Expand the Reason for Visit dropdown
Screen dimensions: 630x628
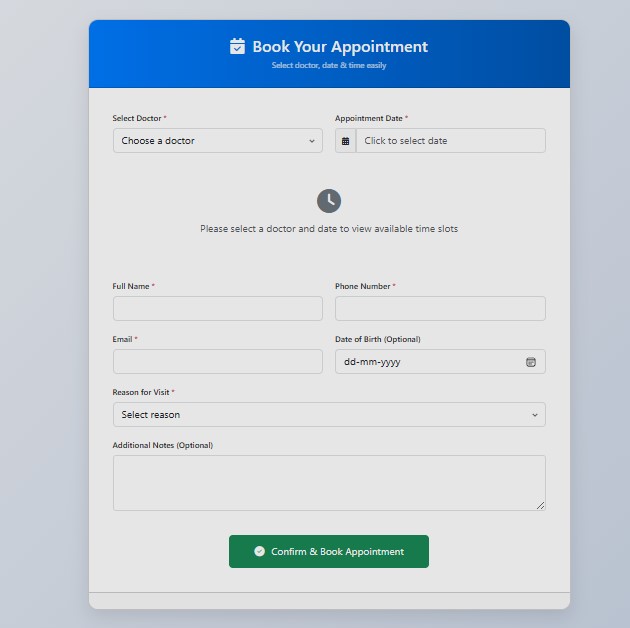coord(329,415)
